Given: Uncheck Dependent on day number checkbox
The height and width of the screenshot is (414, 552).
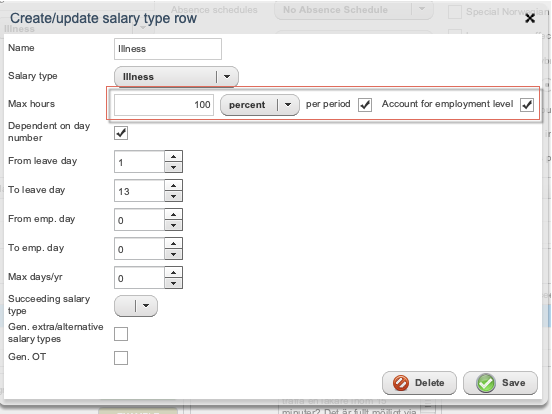Looking at the screenshot, I should 121,133.
